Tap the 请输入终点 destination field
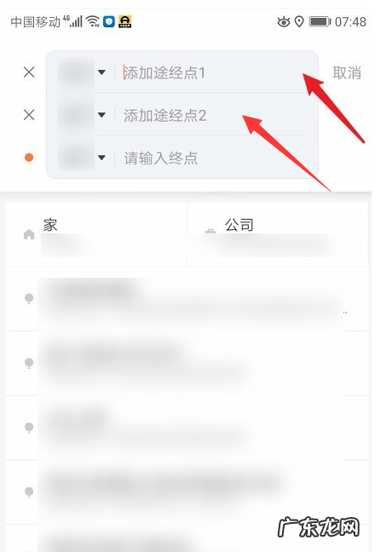The width and height of the screenshot is (392, 552). tap(211, 158)
